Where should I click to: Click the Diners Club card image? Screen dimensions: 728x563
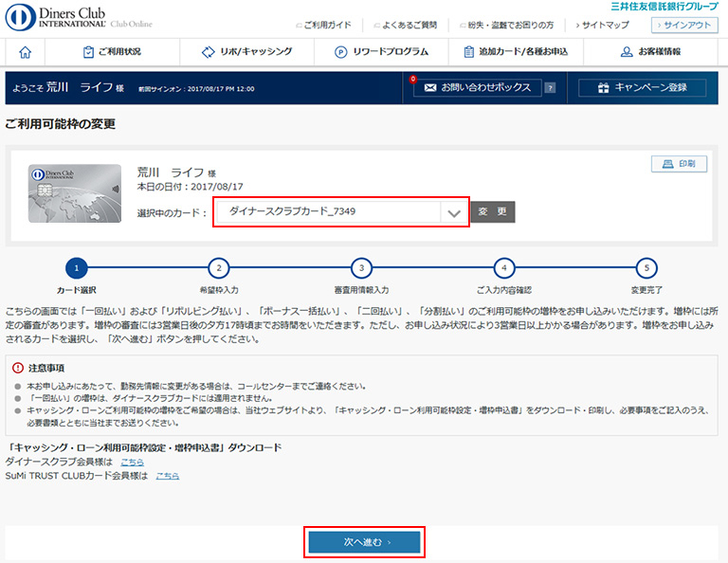coord(75,193)
